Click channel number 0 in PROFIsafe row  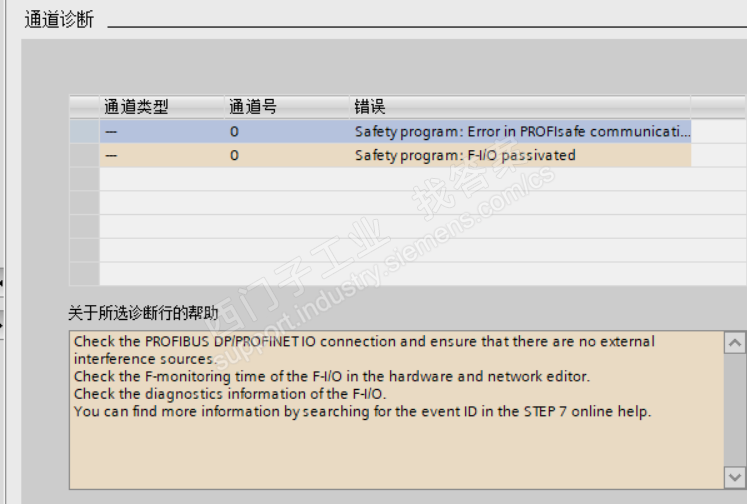234,132
